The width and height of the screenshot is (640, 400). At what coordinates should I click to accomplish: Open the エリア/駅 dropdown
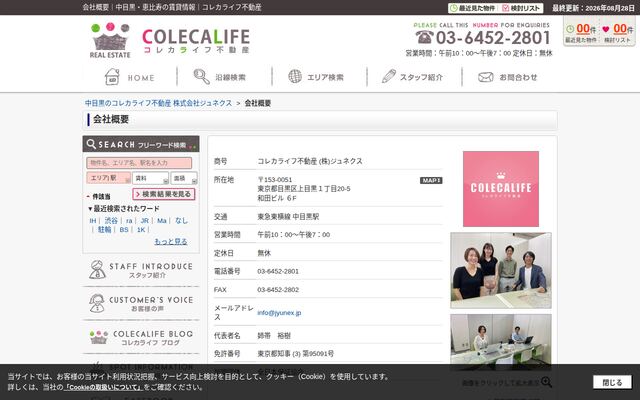point(109,178)
